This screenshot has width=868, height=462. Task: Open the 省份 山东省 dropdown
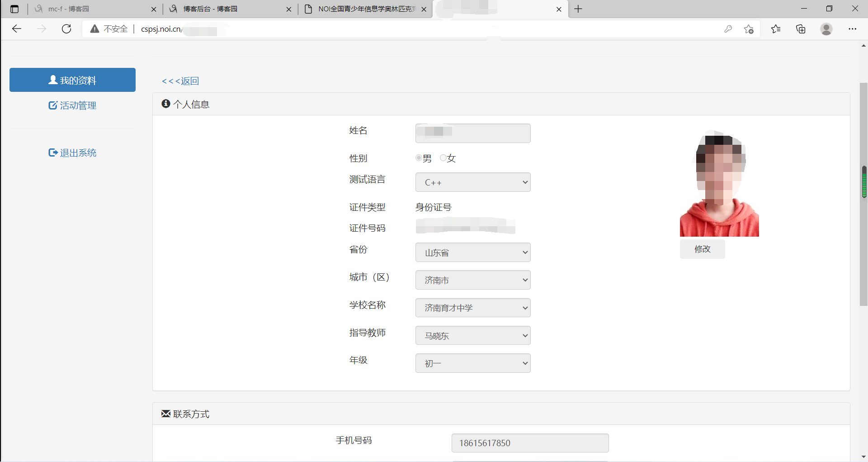tap(472, 252)
